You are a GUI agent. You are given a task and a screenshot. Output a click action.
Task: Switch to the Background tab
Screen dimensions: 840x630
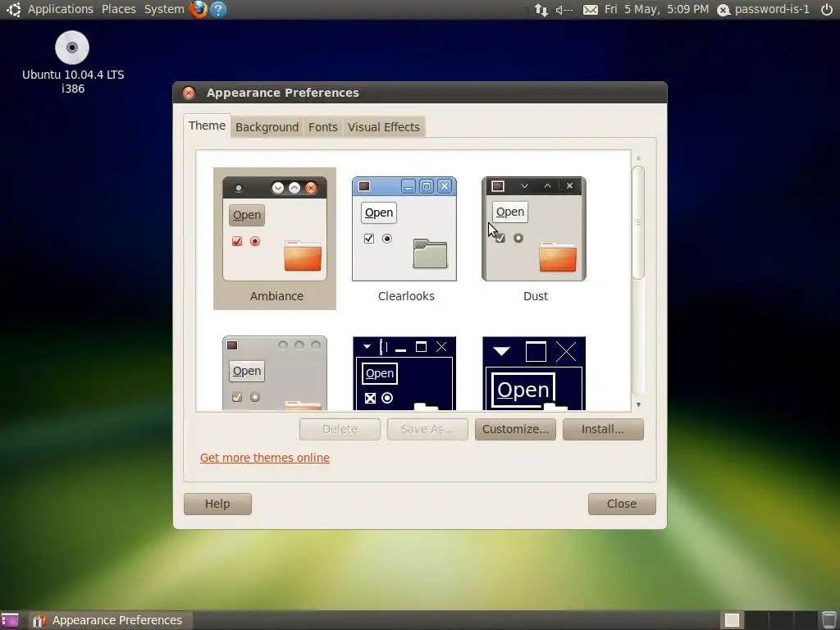(x=267, y=127)
